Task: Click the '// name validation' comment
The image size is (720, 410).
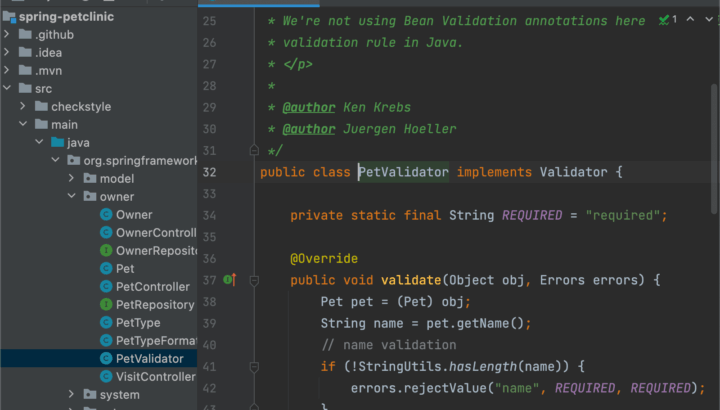Action: (x=388, y=345)
